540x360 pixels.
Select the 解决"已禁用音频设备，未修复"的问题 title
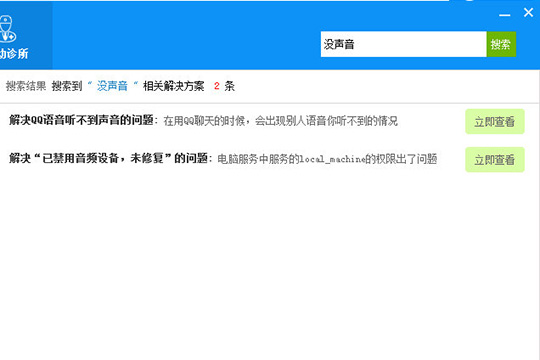108,158
